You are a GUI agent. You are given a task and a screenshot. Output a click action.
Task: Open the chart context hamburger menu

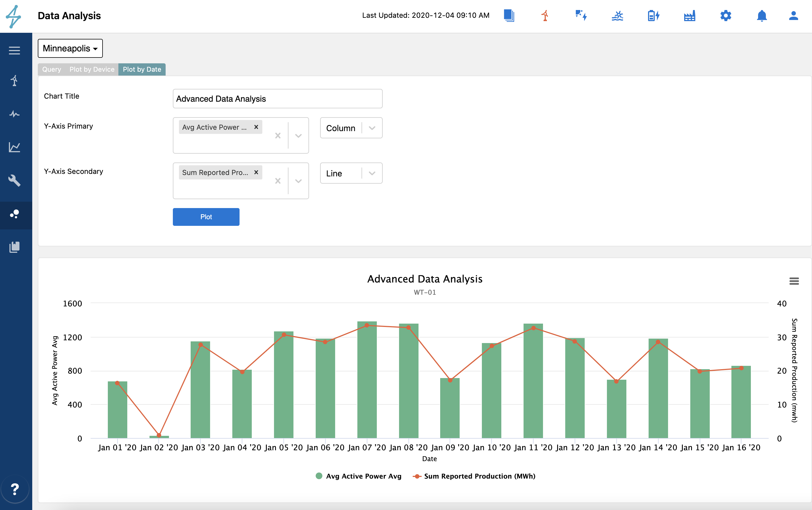click(x=794, y=281)
